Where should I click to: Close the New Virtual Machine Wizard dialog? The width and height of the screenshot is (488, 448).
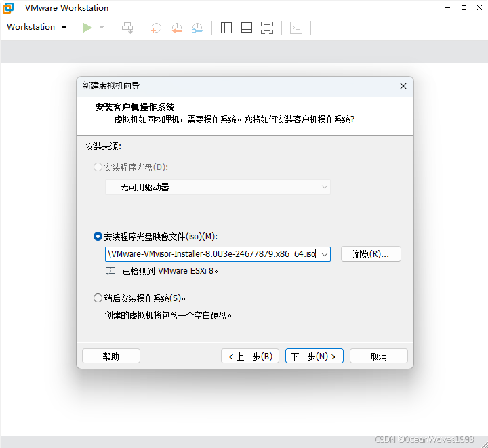pos(403,86)
